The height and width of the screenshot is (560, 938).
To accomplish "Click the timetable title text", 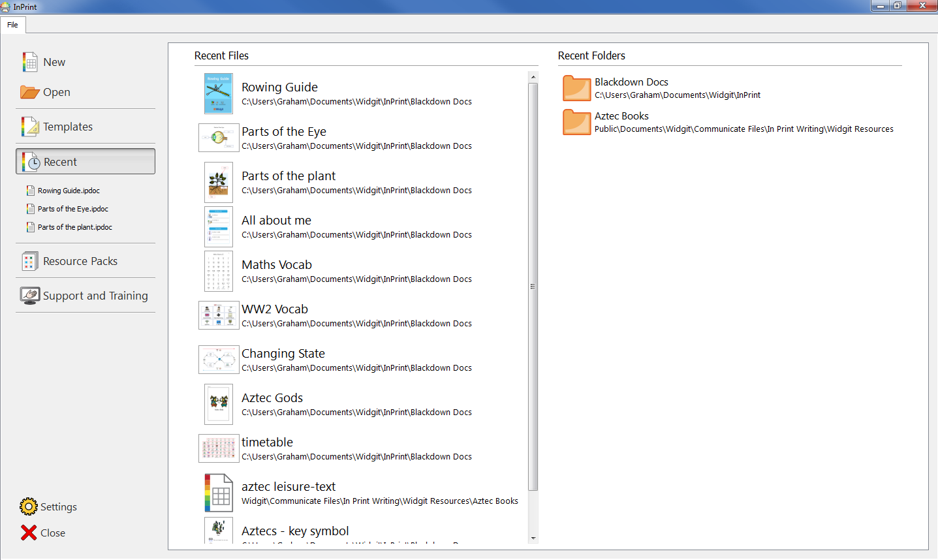I will 267,442.
